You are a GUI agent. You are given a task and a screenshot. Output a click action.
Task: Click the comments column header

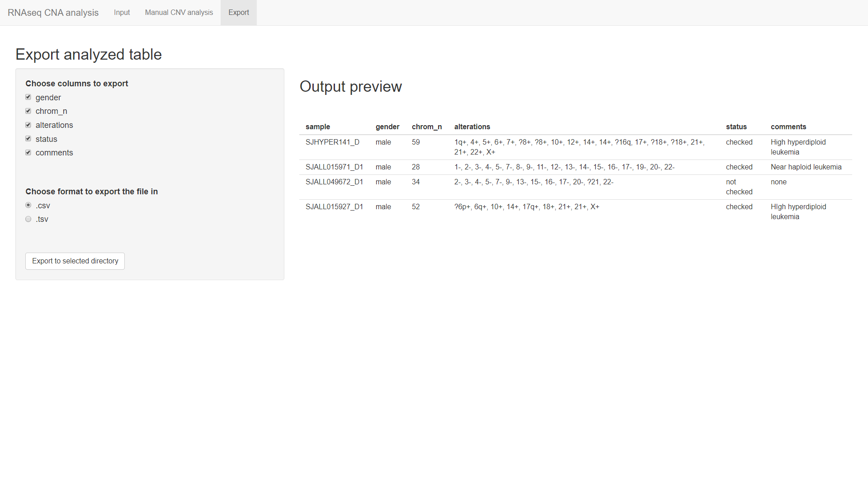click(788, 127)
